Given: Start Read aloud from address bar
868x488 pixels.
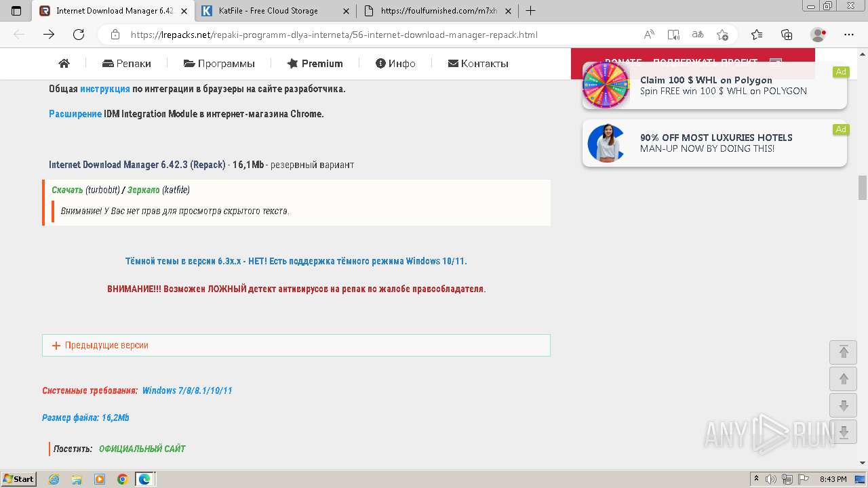Looking at the screenshot, I should coord(649,35).
